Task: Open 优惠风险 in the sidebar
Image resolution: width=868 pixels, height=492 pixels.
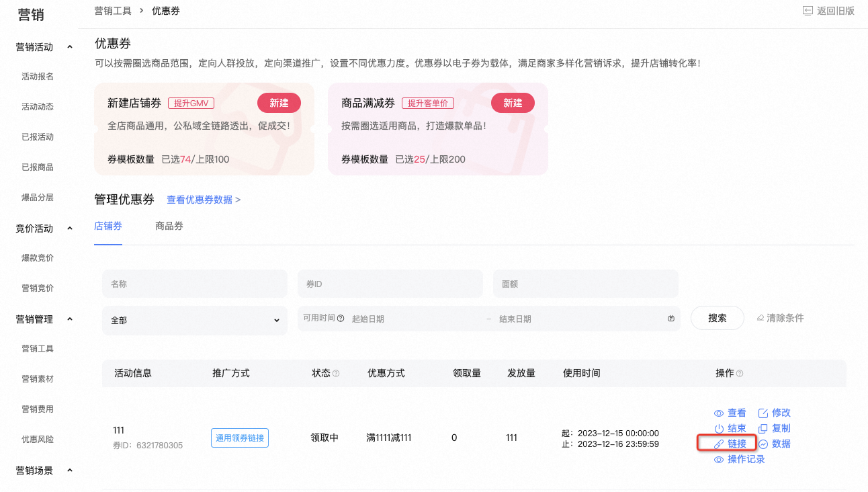Action: click(x=38, y=440)
